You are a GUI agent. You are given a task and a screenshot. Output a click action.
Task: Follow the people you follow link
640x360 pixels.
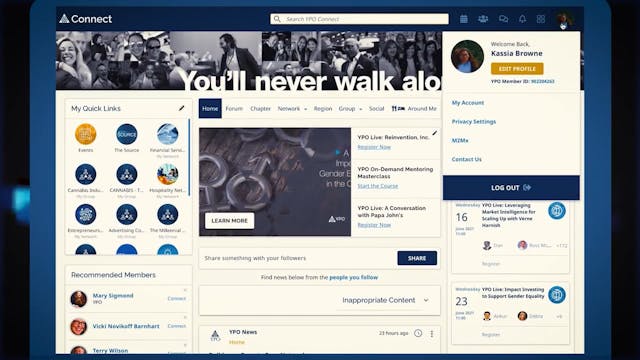click(353, 277)
